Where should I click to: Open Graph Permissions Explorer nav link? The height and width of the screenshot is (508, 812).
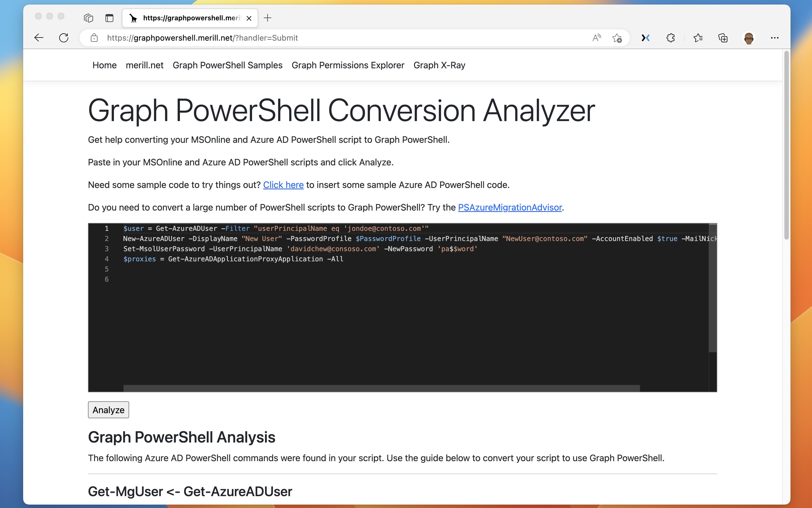coord(348,65)
